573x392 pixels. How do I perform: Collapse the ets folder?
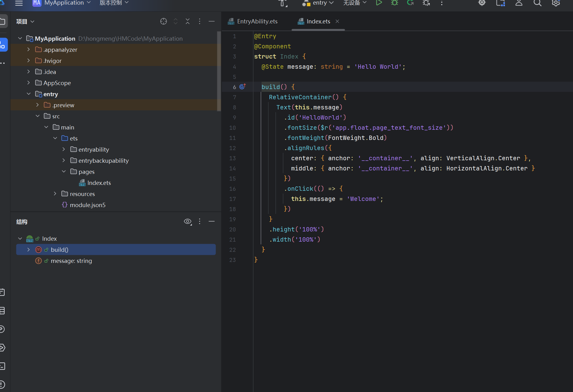click(x=55, y=138)
